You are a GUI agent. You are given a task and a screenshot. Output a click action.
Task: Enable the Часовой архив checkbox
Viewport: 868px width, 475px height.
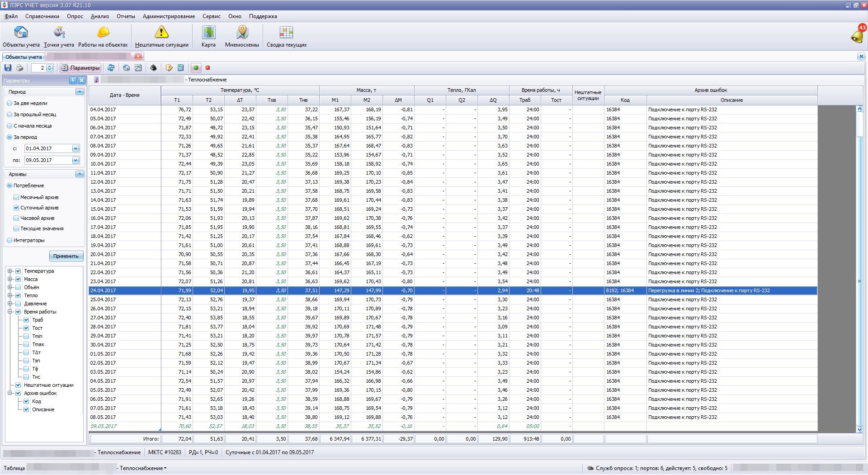pos(16,218)
